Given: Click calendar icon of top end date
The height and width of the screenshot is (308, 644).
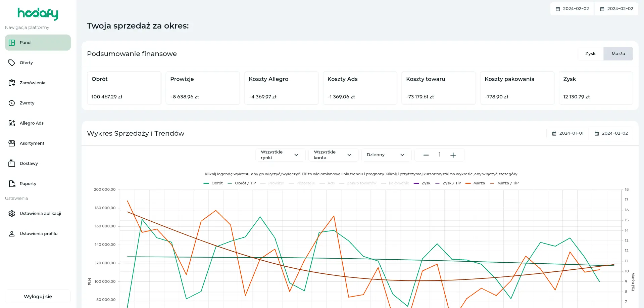Looking at the screenshot, I should coord(602,9).
